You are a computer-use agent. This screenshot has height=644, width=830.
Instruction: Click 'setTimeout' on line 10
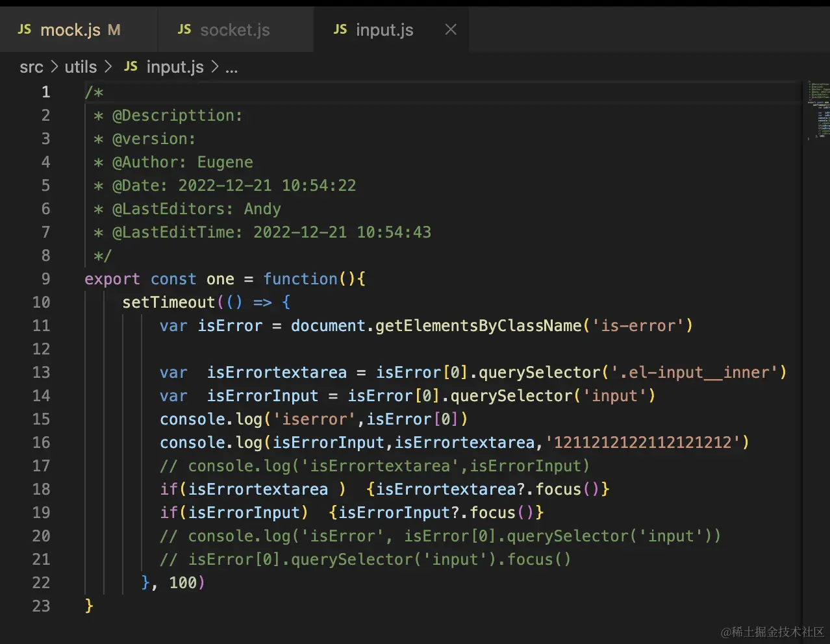[169, 303]
